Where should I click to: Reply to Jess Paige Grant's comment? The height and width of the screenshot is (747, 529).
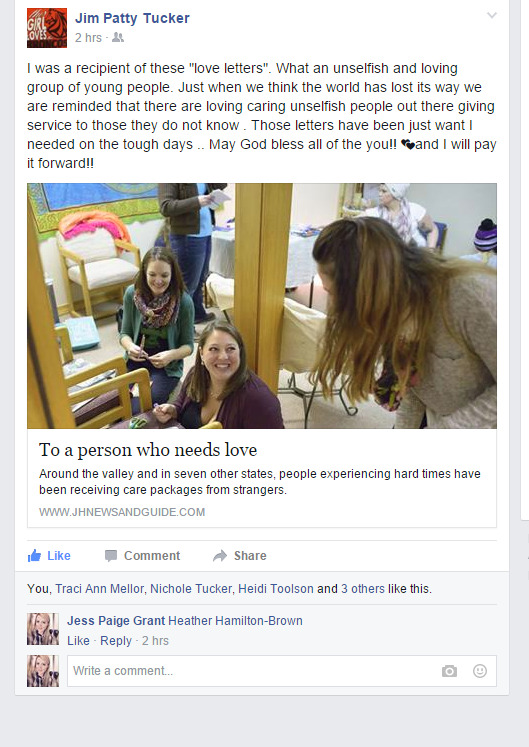tap(116, 641)
